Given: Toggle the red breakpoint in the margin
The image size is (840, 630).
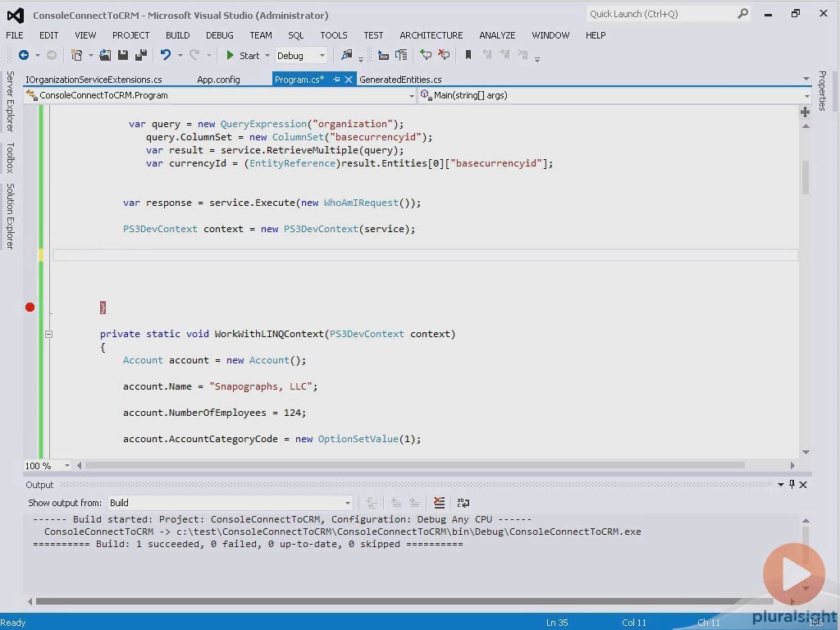Looking at the screenshot, I should [x=30, y=307].
